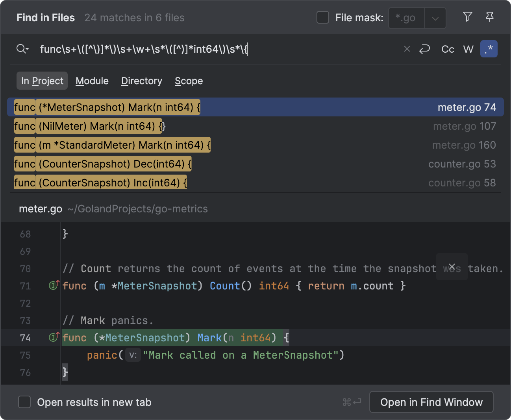
Task: Switch to the Module scope tab
Action: [x=92, y=81]
